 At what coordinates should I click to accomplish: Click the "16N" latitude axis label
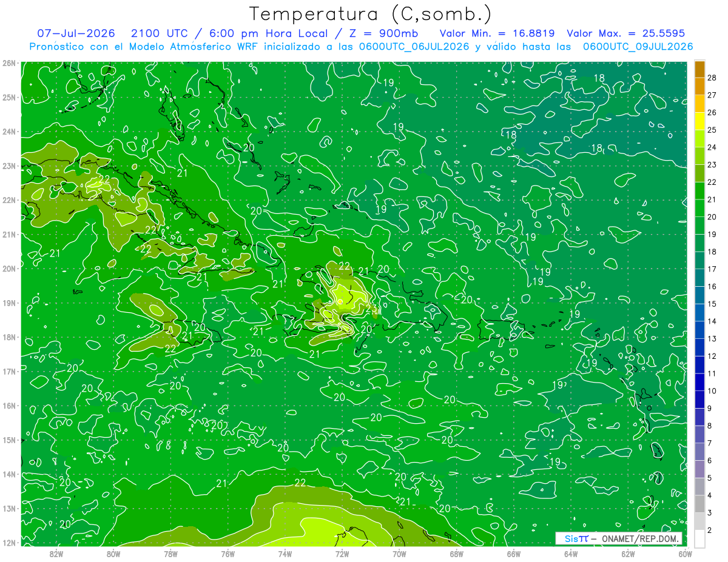9,406
